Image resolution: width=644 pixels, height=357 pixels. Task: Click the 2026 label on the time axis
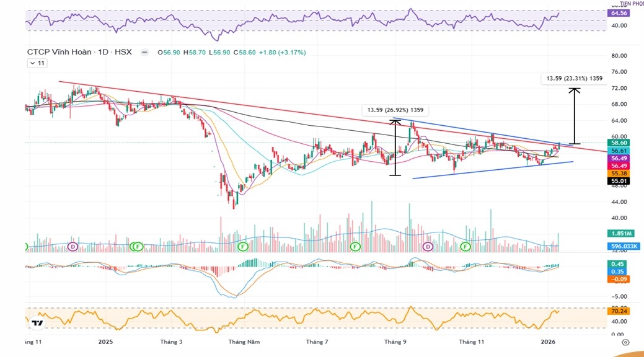[547, 342]
